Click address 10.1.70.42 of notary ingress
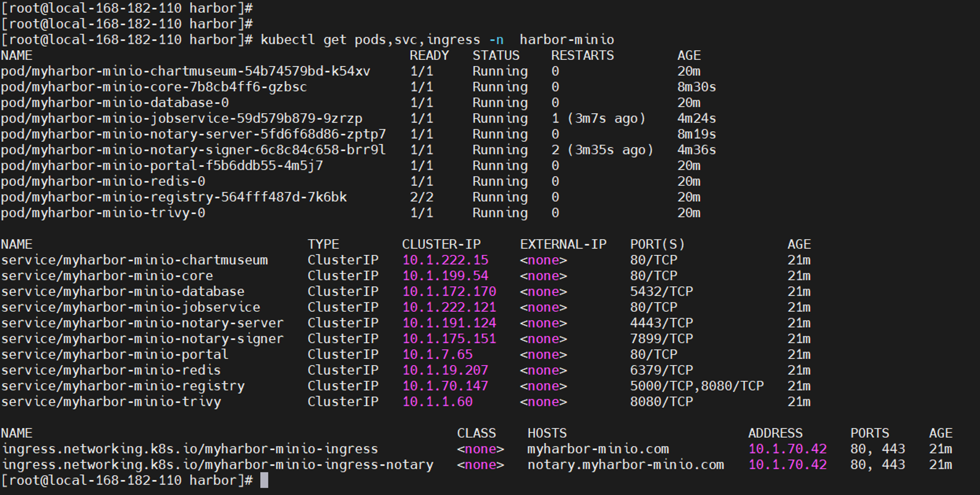 point(787,464)
